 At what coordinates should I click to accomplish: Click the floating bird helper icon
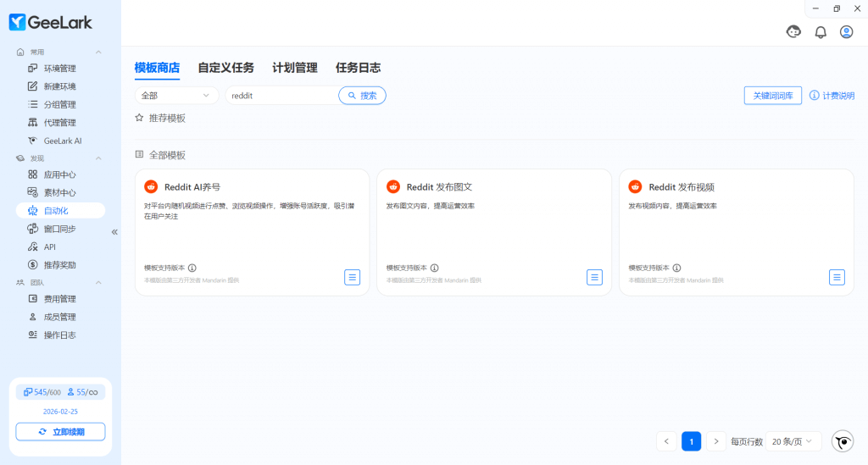pyautogui.click(x=843, y=441)
